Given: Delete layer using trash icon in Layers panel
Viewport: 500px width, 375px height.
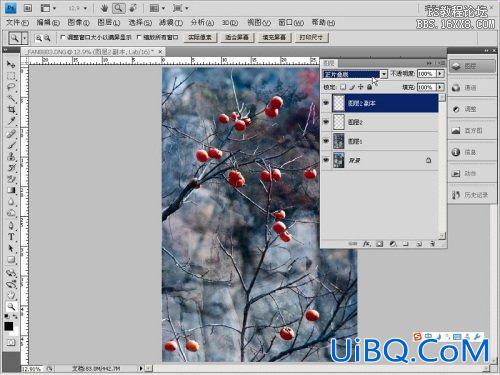Looking at the screenshot, I should 433,244.
